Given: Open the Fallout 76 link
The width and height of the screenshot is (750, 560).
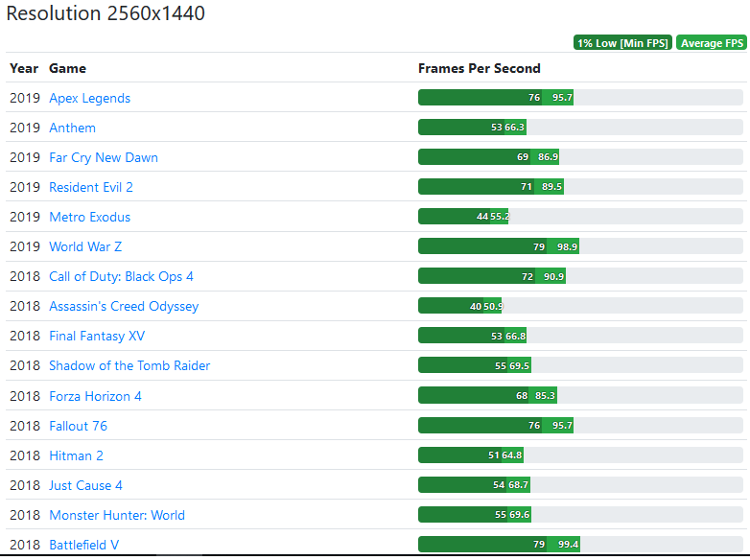Looking at the screenshot, I should (x=78, y=426).
